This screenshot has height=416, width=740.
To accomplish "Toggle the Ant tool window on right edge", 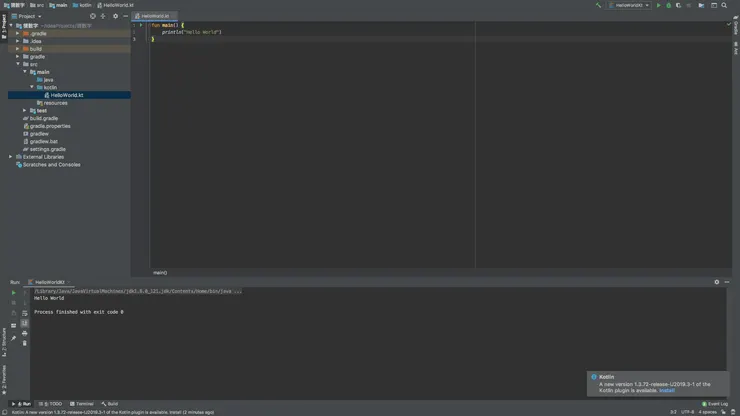I will pyautogui.click(x=736, y=48).
